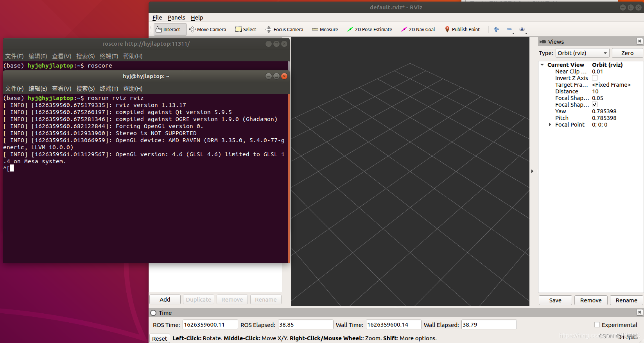Activate the 2D Nav Goal tool

tap(418, 30)
